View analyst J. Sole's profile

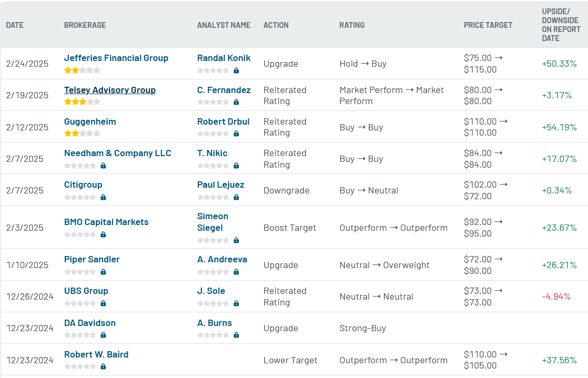211,291
